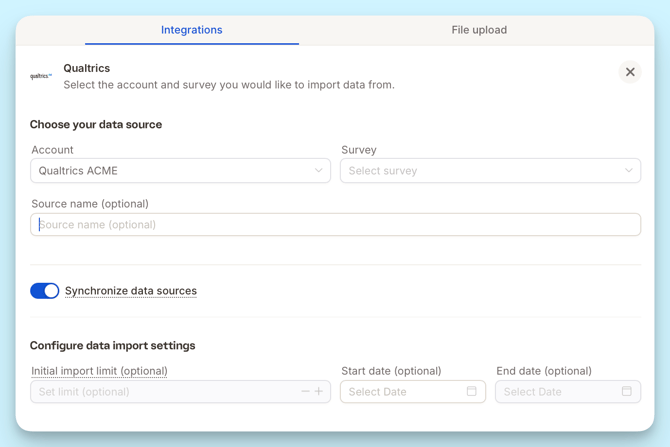
Task: Click the 'Select the account and survey' description
Action: (229, 85)
